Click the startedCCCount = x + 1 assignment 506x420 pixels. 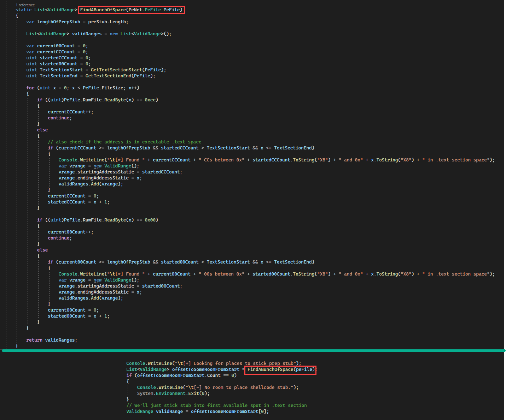point(78,202)
